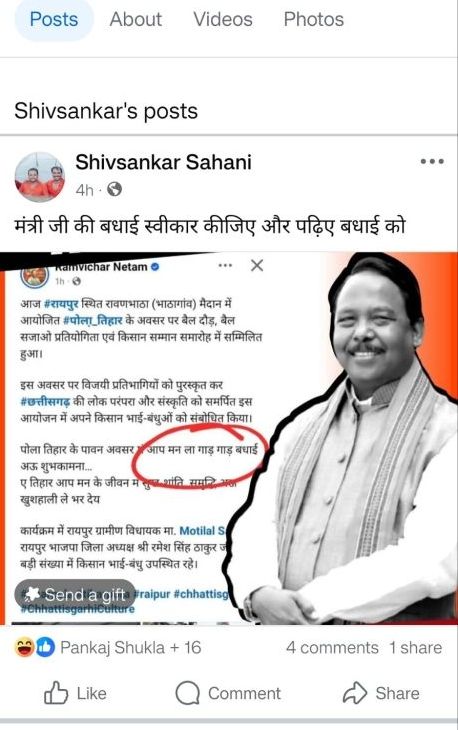458x730 pixels.
Task: Click the Comment speech bubble icon
Action: point(188,693)
